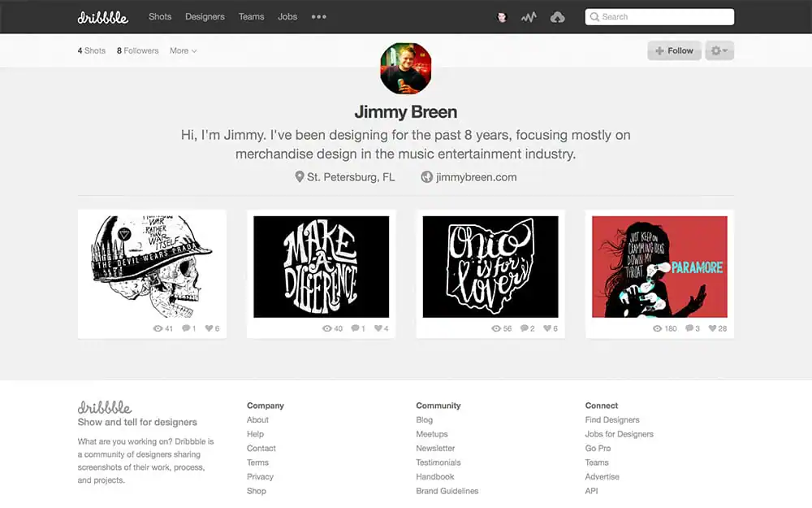The height and width of the screenshot is (508, 812).
Task: Open the Terms footer link
Action: (x=257, y=462)
